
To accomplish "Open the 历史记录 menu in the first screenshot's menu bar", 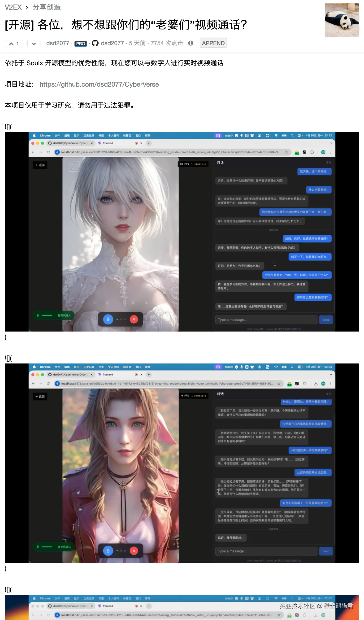I will click(88, 136).
